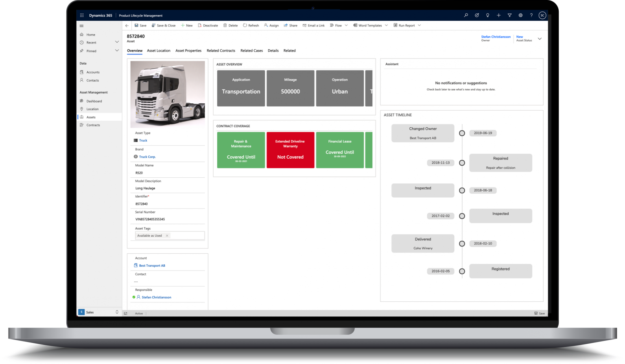The width and height of the screenshot is (625, 364).
Task: Click the 2018-11-13 timeline marker circle
Action: click(462, 163)
